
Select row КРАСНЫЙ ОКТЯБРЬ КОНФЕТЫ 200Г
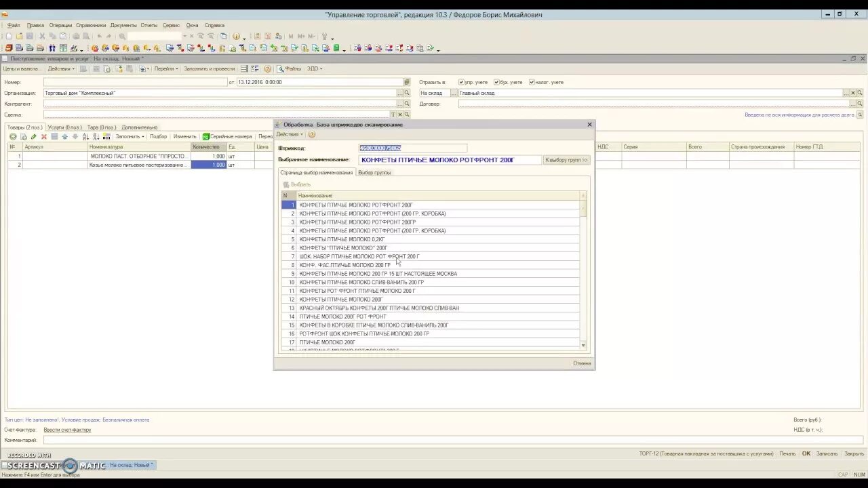[431, 308]
